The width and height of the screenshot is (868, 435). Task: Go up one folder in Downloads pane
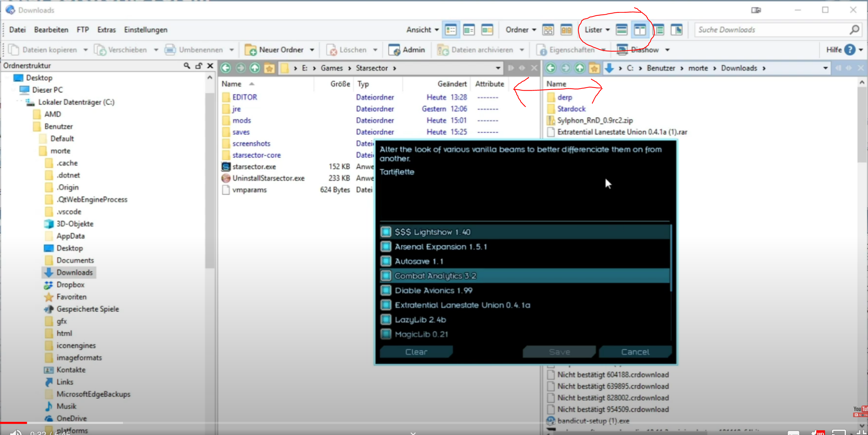tap(580, 68)
